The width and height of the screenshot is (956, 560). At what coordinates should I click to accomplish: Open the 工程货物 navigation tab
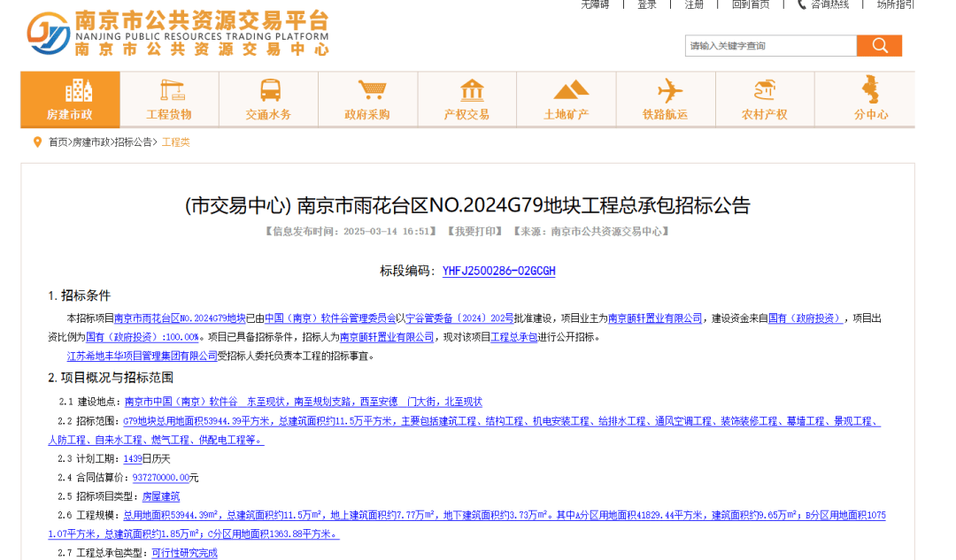point(169,99)
